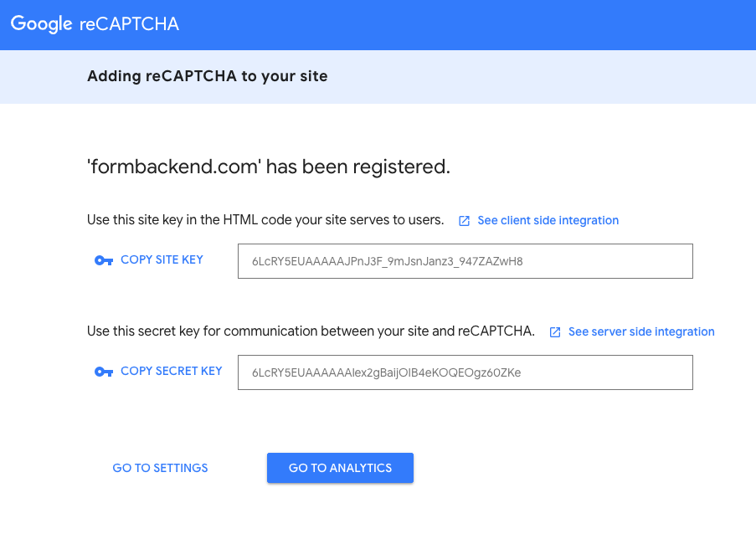The image size is (756, 534).
Task: Click the 'formbackend.com has been registered' heading
Action: coord(268,167)
